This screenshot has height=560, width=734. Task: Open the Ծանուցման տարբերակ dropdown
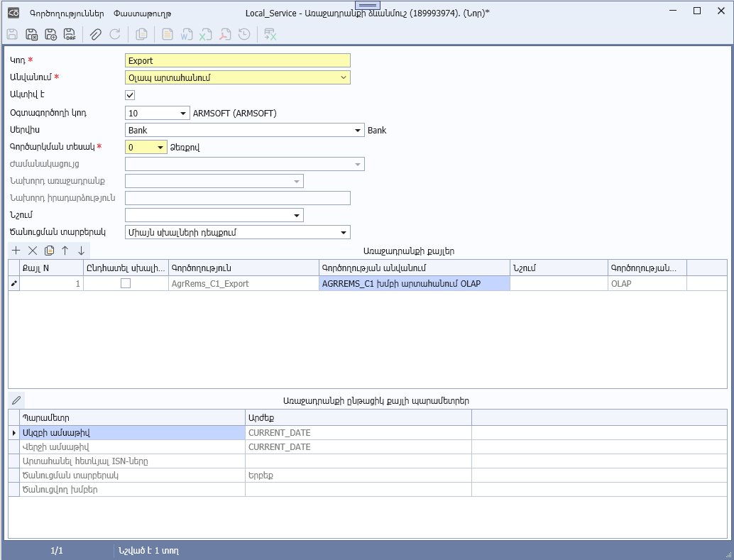click(x=344, y=232)
